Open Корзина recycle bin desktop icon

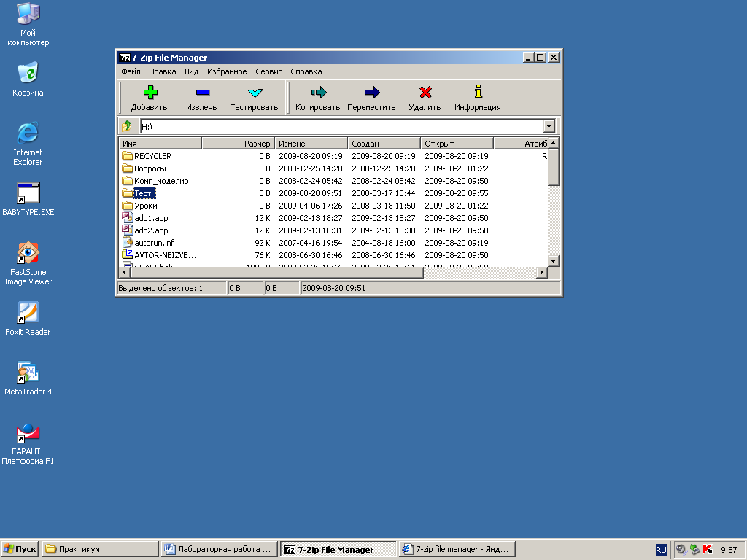click(x=28, y=73)
